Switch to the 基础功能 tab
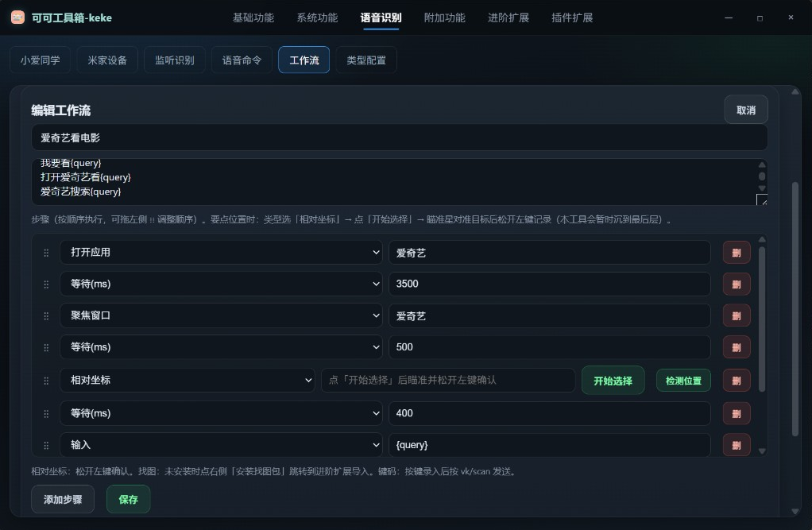The image size is (812, 530). (253, 17)
